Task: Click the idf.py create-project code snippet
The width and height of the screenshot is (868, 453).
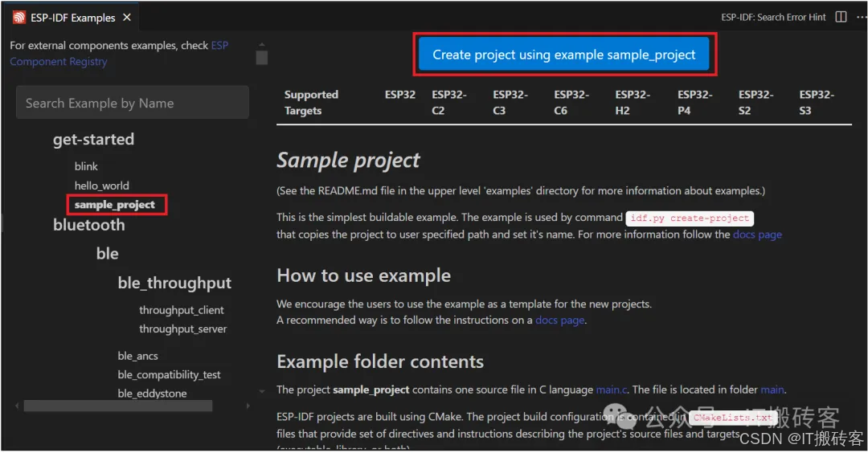Action: 690,218
